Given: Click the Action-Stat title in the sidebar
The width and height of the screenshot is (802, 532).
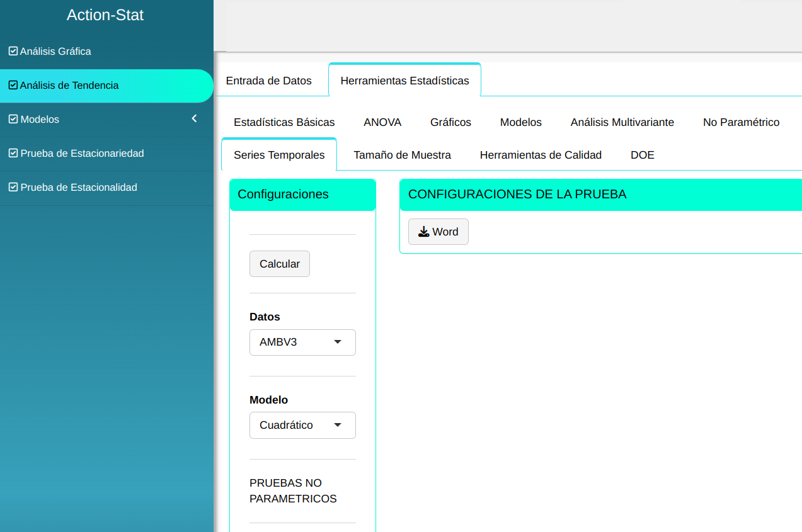Looking at the screenshot, I should (x=105, y=15).
